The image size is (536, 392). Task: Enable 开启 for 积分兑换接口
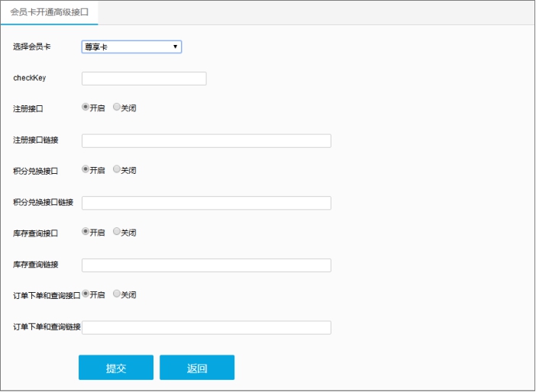coord(86,169)
